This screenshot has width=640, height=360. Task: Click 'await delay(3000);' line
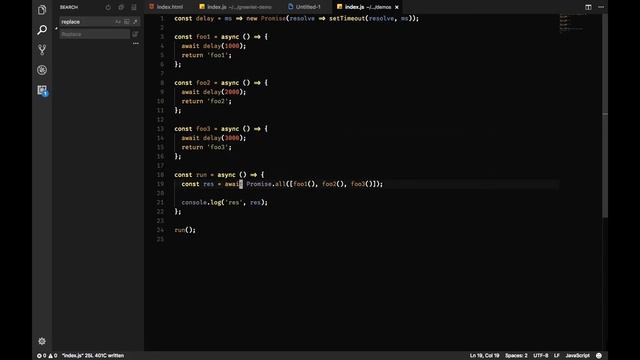coord(214,138)
